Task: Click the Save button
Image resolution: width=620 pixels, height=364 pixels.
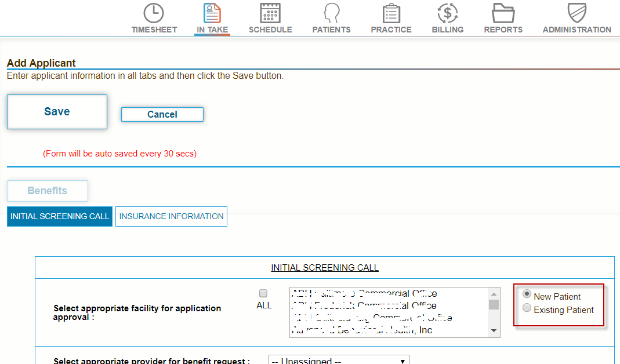Action: pyautogui.click(x=57, y=112)
